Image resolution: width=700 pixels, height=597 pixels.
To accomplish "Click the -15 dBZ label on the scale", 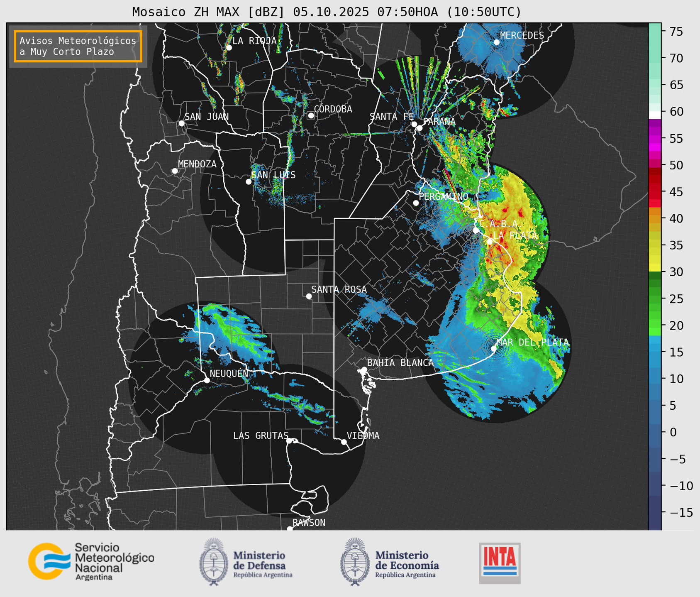I will pyautogui.click(x=680, y=512).
